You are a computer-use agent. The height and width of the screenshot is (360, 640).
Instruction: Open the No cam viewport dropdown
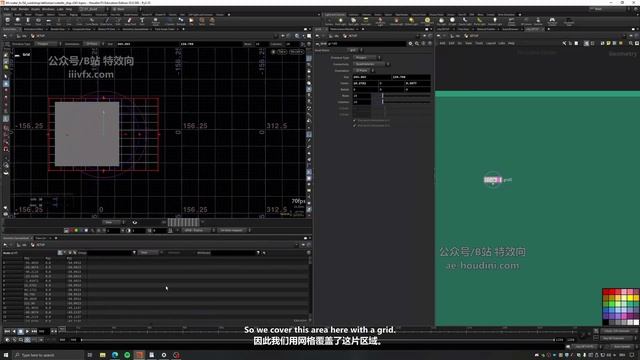coord(297,52)
